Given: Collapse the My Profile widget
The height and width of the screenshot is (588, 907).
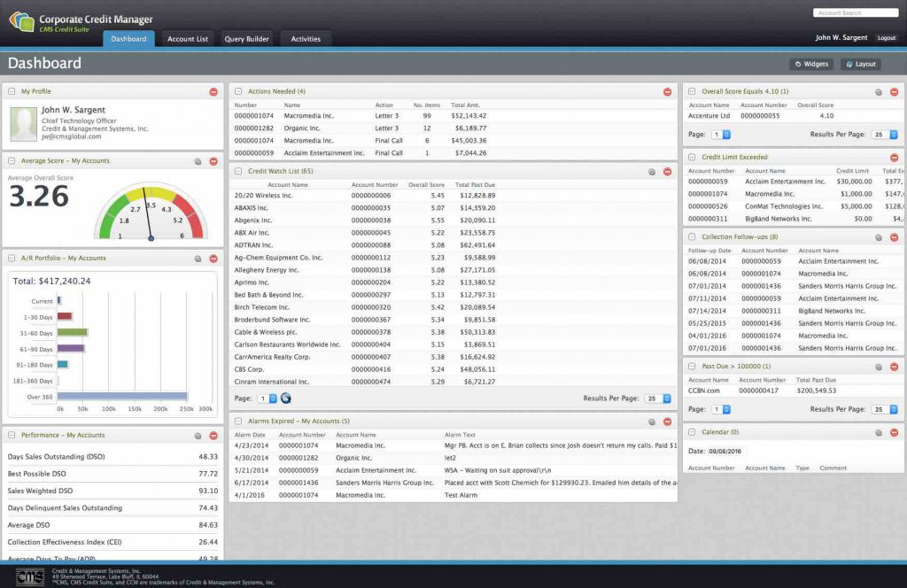Looking at the screenshot, I should coord(12,91).
